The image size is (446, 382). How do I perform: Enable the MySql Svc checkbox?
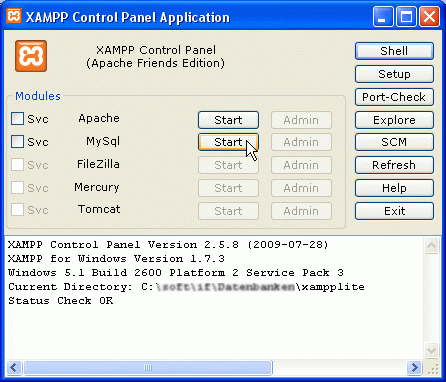[x=17, y=141]
